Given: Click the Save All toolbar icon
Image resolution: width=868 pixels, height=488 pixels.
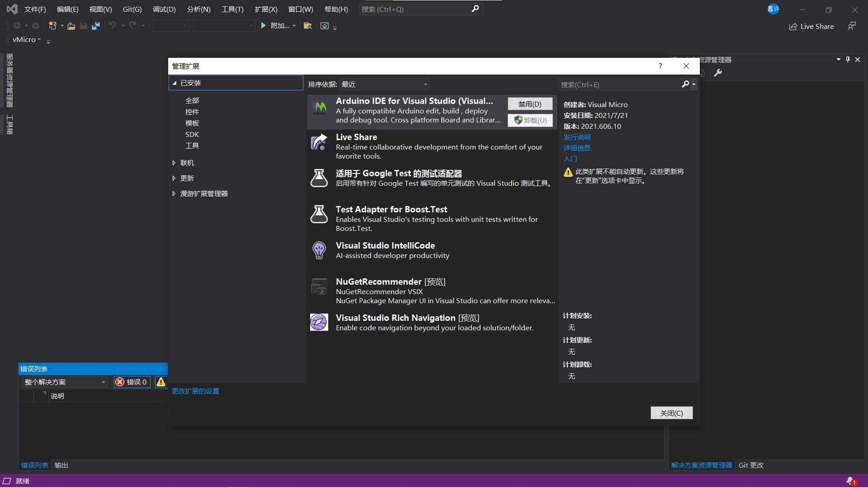Looking at the screenshot, I should [x=95, y=26].
